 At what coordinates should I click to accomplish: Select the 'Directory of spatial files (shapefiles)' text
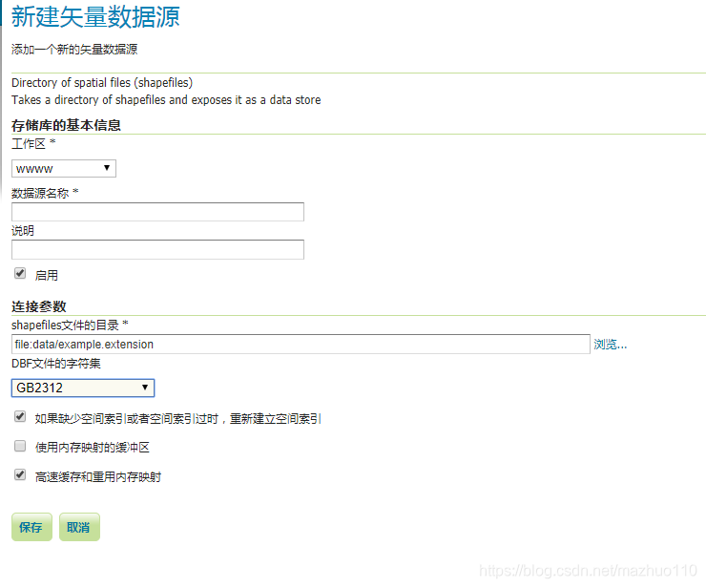click(102, 83)
